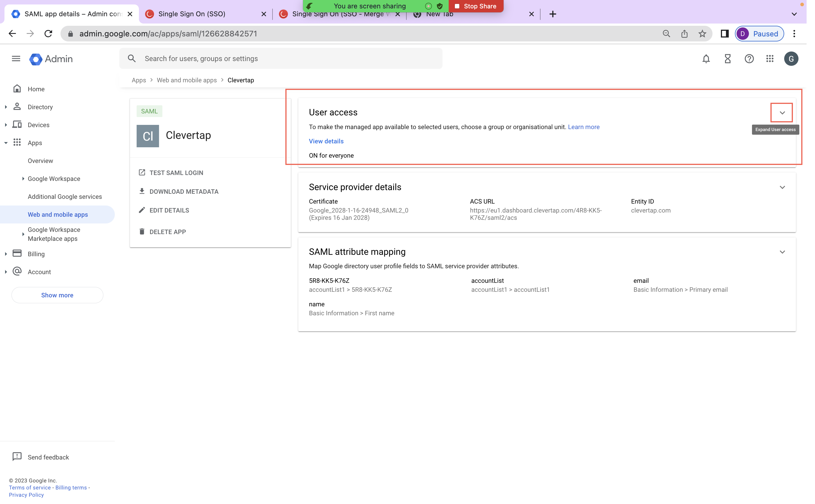Open the browser zoom magnifier icon
This screenshot has height=504, width=815.
tap(666, 34)
